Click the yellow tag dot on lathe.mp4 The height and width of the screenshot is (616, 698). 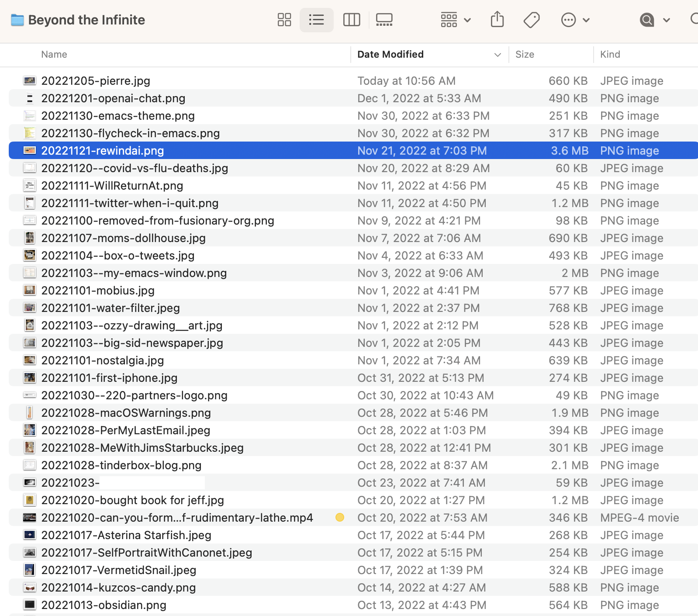340,518
